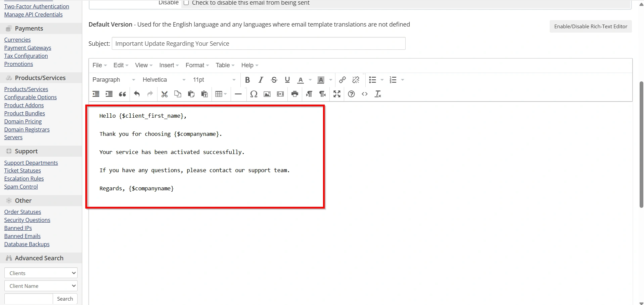Copy the selected content
This screenshot has height=305, width=644.
178,94
